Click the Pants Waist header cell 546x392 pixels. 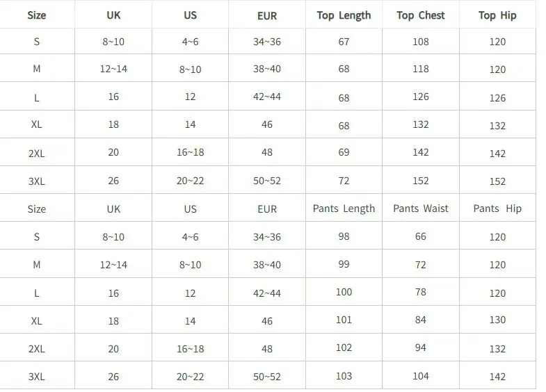(x=421, y=209)
